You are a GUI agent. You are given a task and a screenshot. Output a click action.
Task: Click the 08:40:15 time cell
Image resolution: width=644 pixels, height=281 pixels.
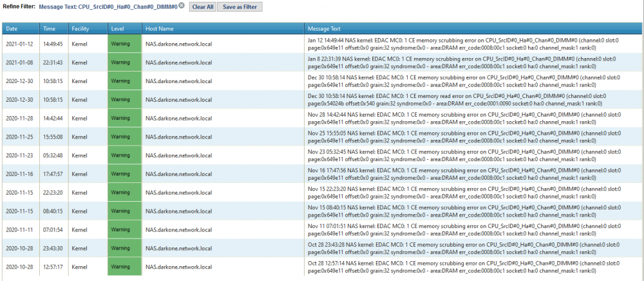(53, 211)
